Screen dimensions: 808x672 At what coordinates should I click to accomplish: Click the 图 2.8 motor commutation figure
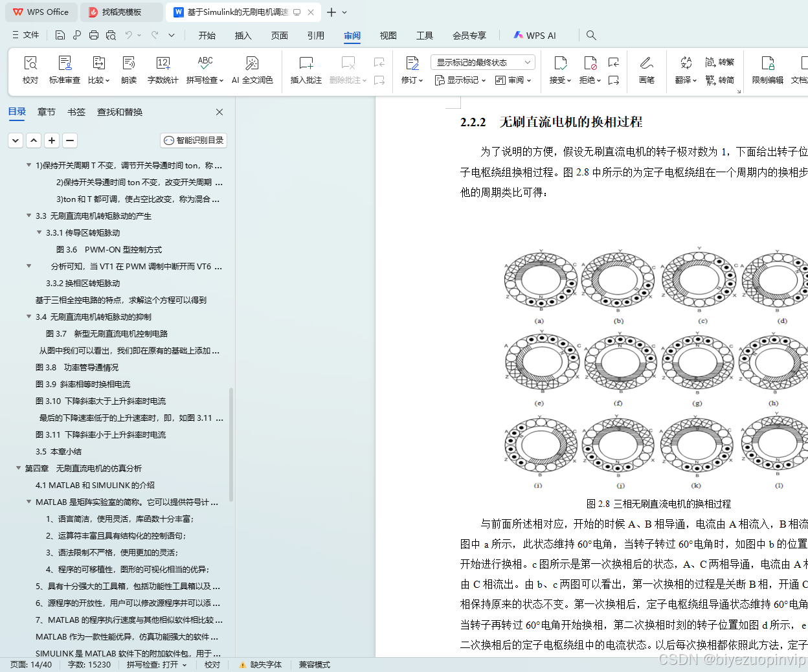point(655,368)
